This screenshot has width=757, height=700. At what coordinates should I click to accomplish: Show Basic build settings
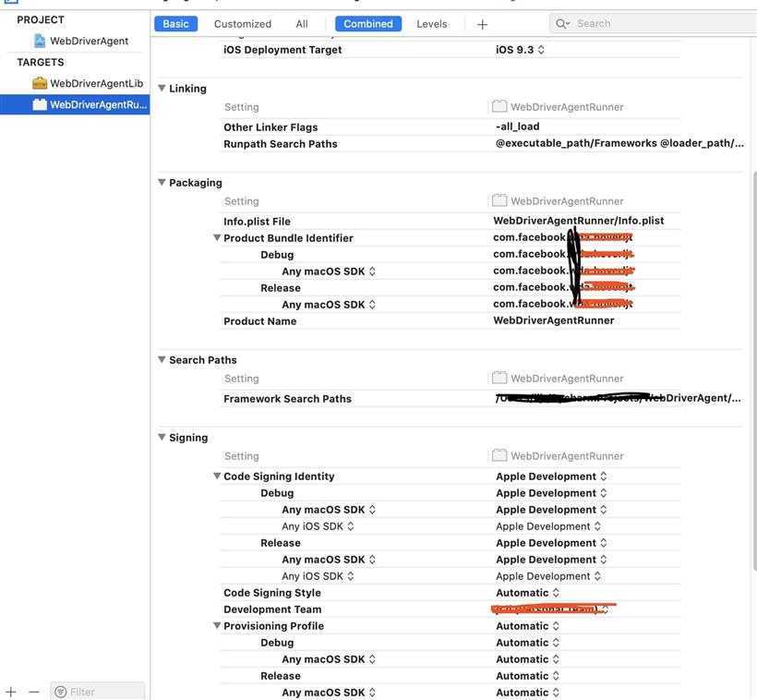[x=175, y=24]
